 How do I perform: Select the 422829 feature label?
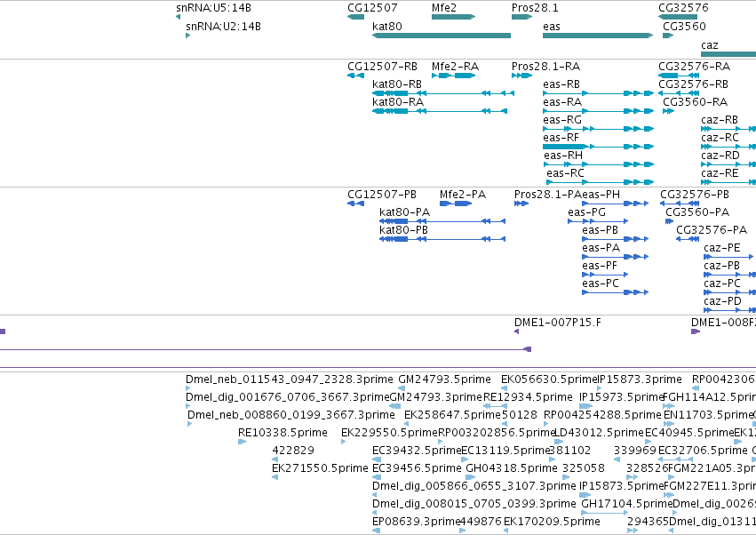click(x=293, y=450)
